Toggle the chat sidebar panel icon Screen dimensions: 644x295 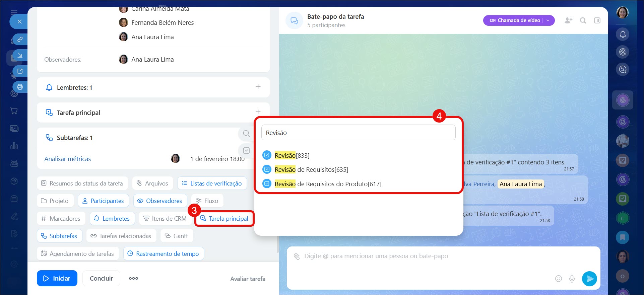click(x=597, y=21)
